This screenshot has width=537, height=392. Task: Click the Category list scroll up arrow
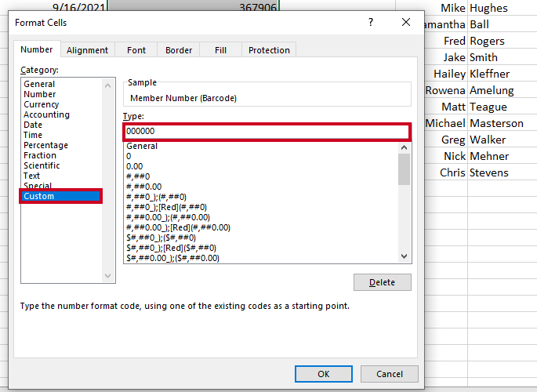click(108, 85)
